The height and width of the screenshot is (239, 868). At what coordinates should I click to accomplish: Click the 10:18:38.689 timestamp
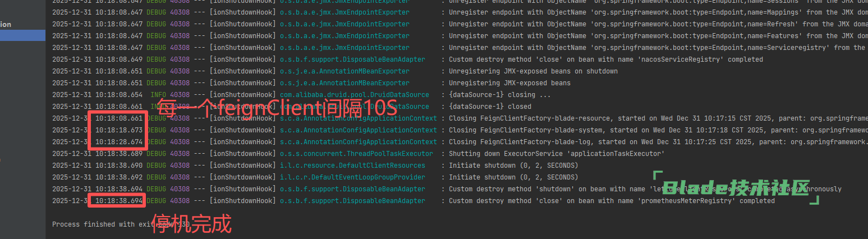118,154
